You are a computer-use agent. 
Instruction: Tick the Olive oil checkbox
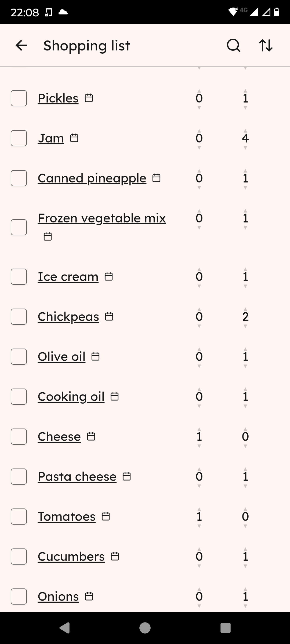[x=19, y=357]
